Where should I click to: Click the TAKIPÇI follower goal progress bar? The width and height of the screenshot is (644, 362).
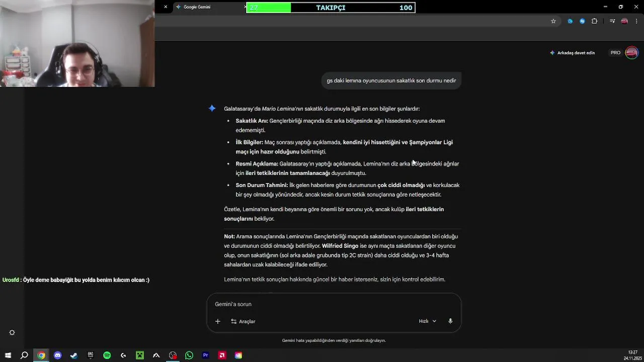[331, 8]
